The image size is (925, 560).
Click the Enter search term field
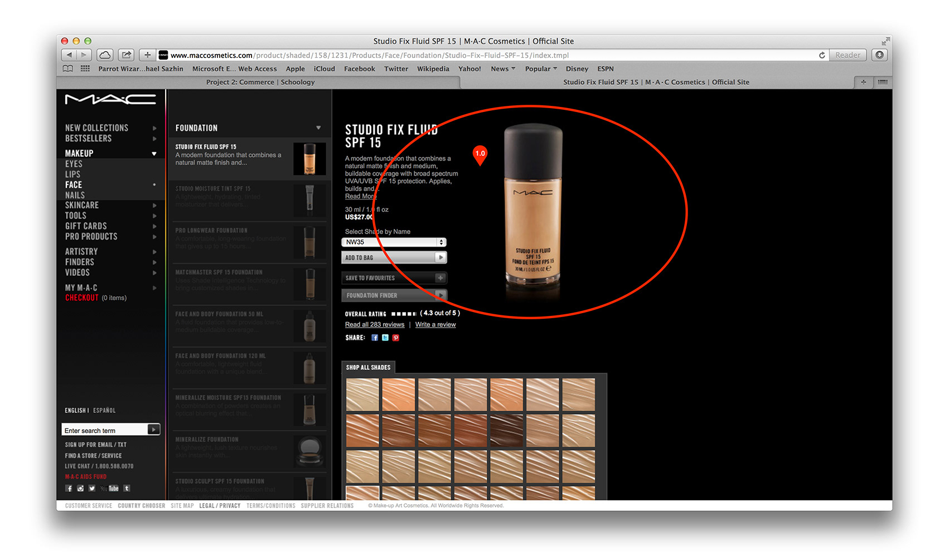tap(104, 430)
